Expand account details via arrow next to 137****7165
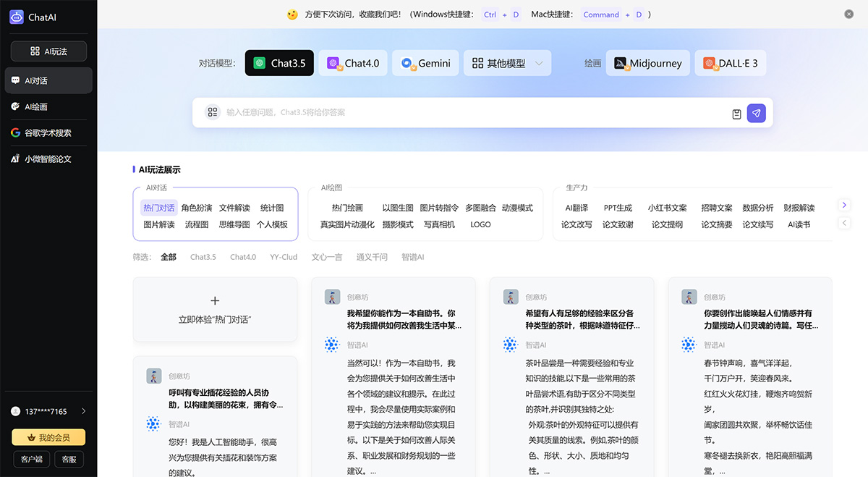Image resolution: width=868 pixels, height=477 pixels. coord(82,410)
